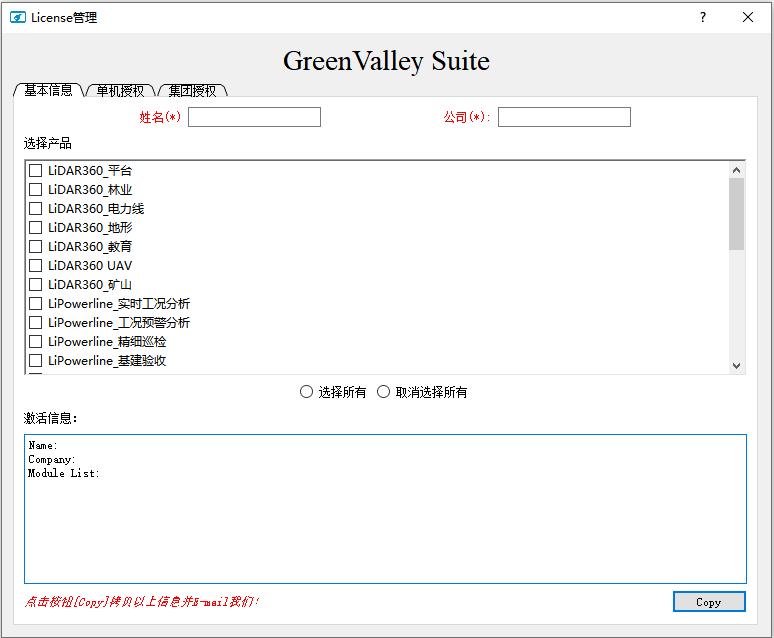The image size is (774, 638).
Task: Select the LiPowerline_精细巡检 checkbox
Action: coord(36,342)
